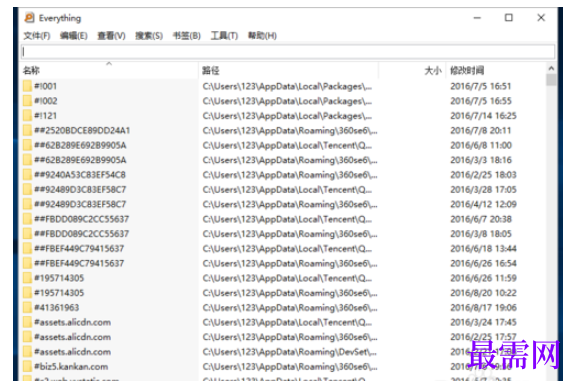579x386 pixels.
Task: Open the 文件(F) menu
Action: [37, 36]
